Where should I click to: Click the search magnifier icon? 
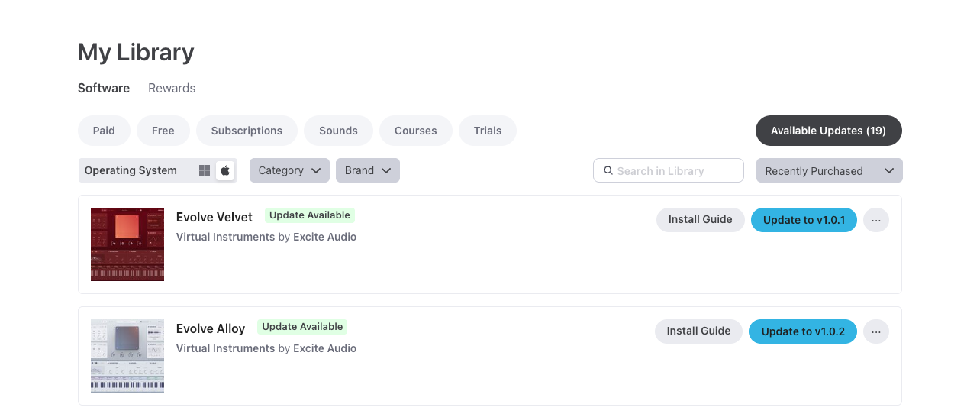pos(608,171)
